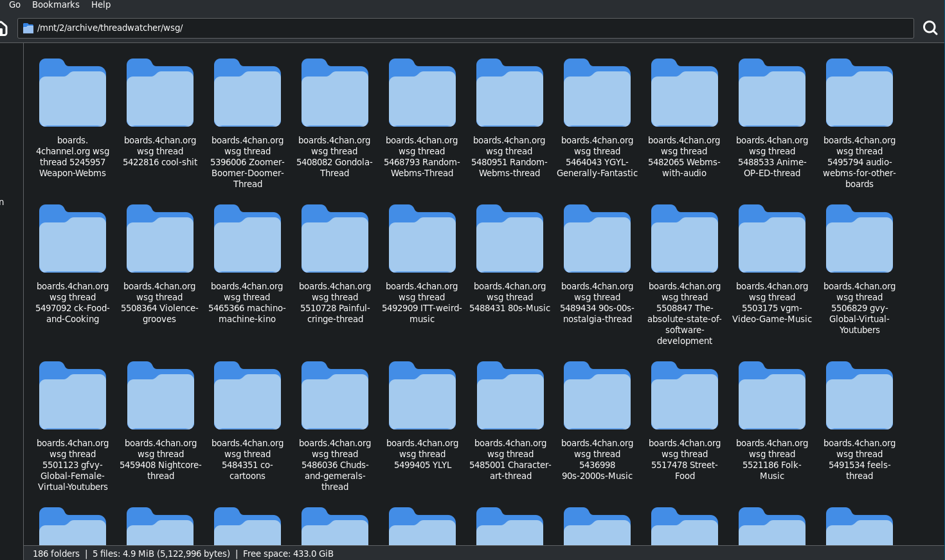The image size is (945, 560).
Task: Select the ck-Food-and-Cooking folder icon
Action: pyautogui.click(x=73, y=239)
